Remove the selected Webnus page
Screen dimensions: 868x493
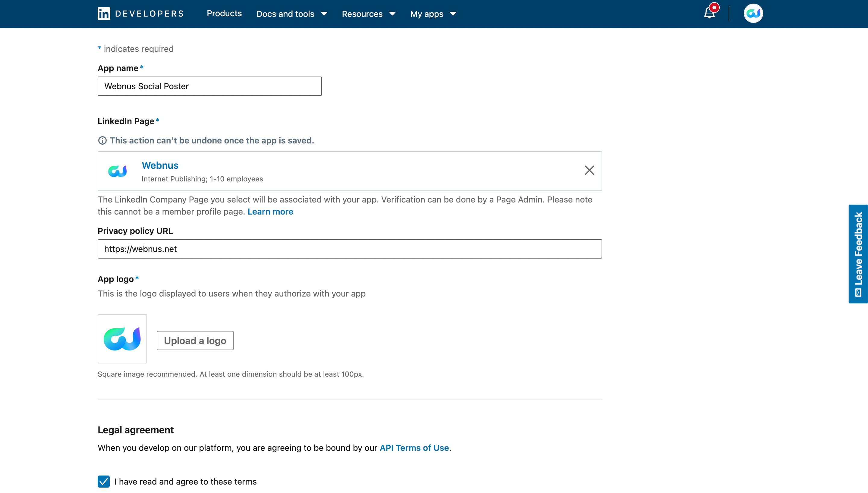click(589, 170)
